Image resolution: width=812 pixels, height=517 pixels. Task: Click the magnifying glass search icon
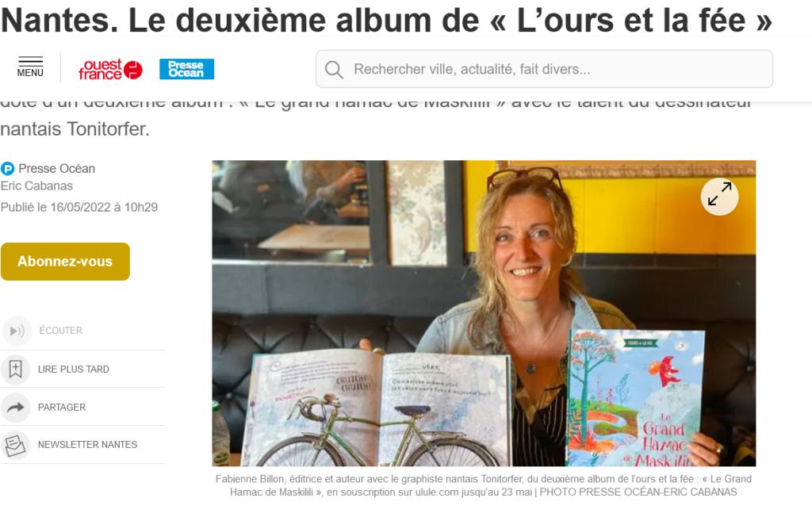[x=334, y=70]
